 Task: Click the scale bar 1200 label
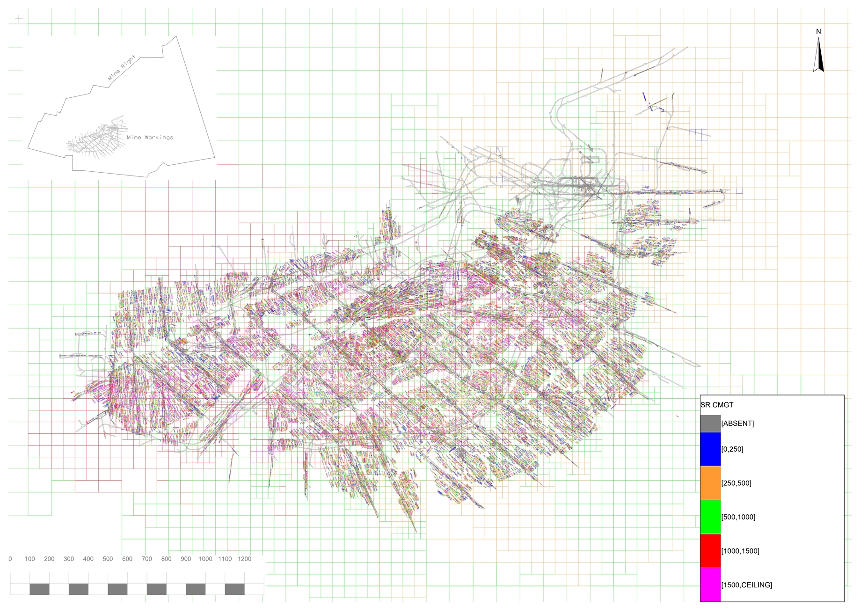(245, 559)
